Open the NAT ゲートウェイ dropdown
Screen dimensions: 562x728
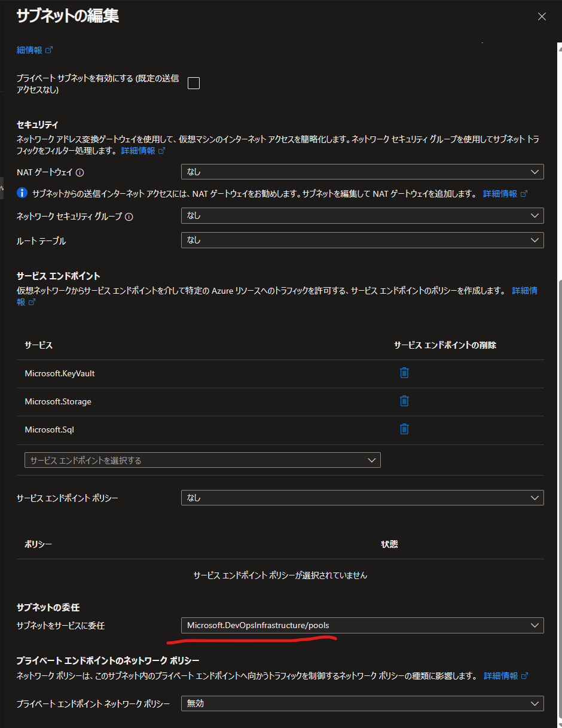tap(362, 172)
